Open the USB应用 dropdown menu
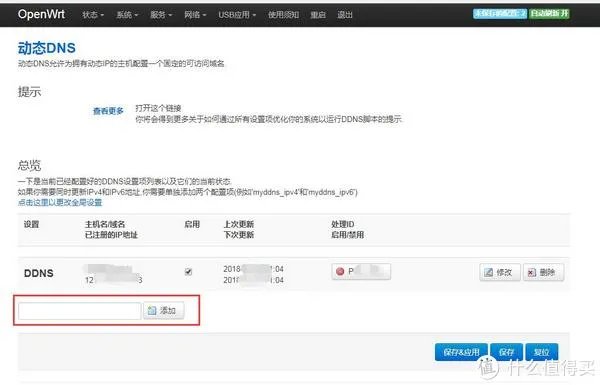 coord(237,15)
